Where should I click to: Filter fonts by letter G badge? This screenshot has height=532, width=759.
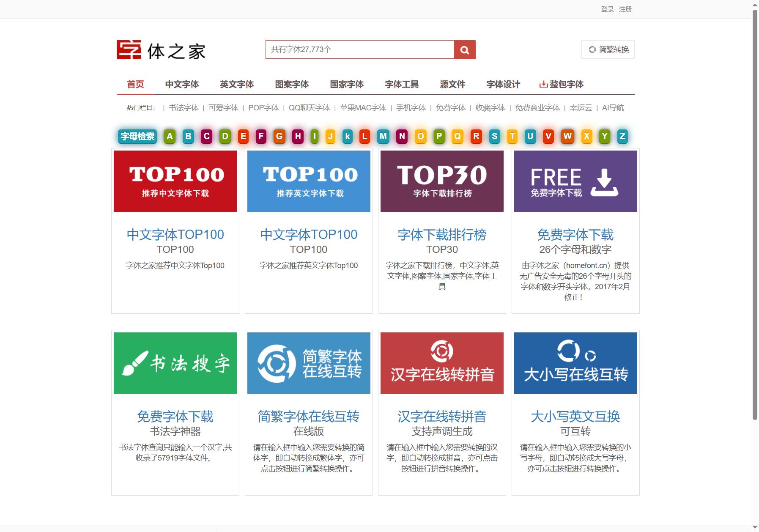pos(279,136)
